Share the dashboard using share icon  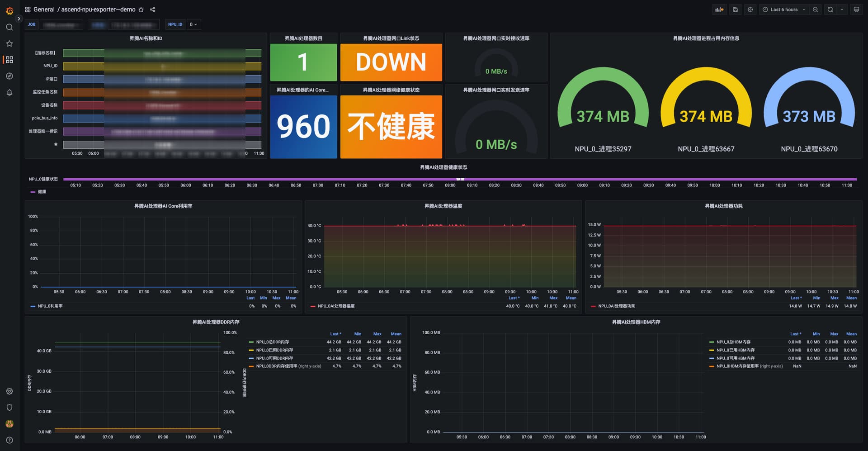coord(153,9)
